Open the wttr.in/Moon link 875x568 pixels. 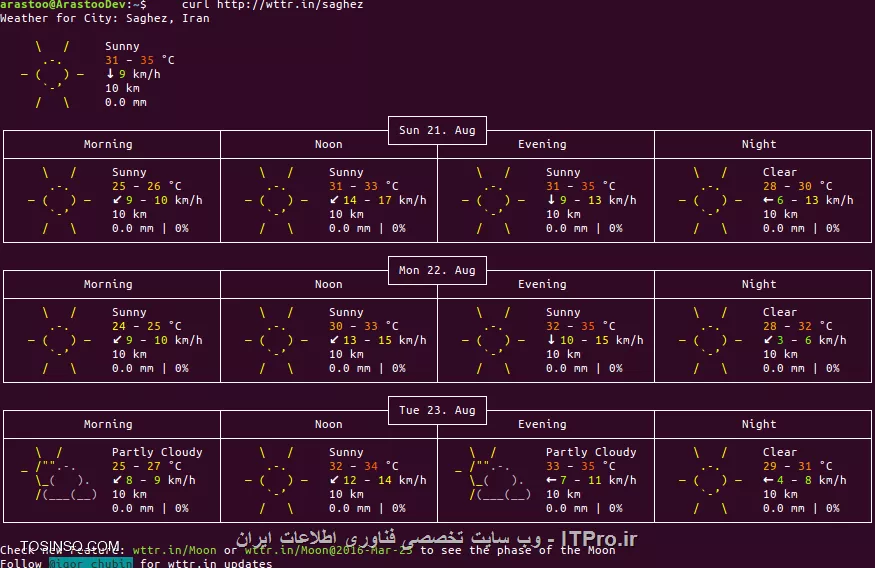(174, 550)
